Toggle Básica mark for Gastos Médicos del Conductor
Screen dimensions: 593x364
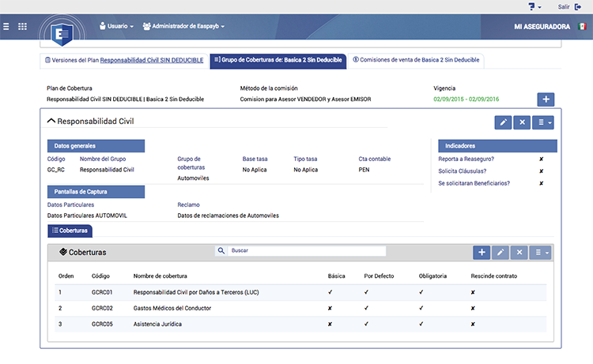(x=330, y=309)
